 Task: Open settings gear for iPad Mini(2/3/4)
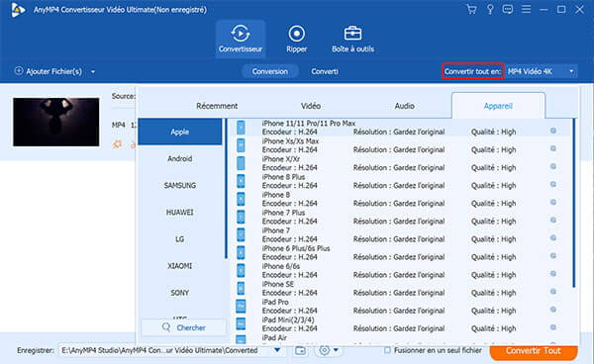553,327
